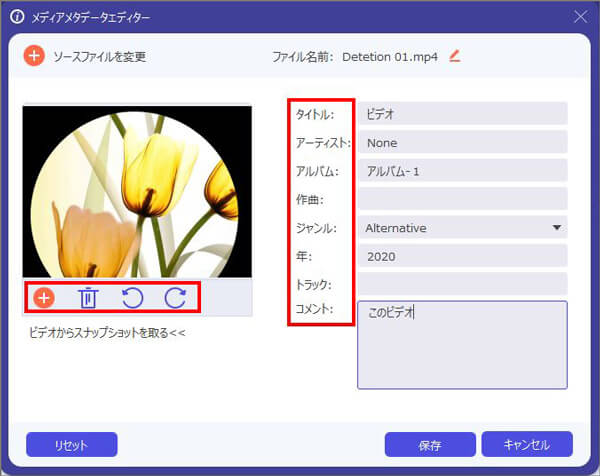This screenshot has width=600, height=476.
Task: Expand the ジャンル dropdown arrow
Action: pyautogui.click(x=556, y=228)
